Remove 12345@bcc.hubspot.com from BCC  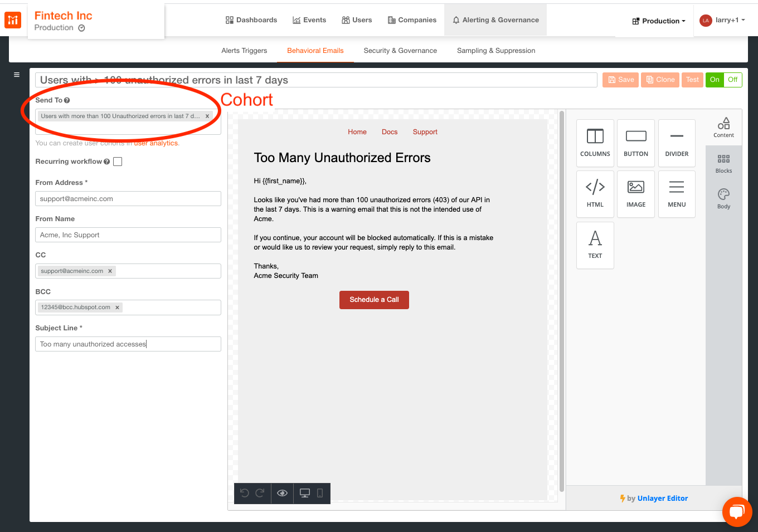pos(117,308)
